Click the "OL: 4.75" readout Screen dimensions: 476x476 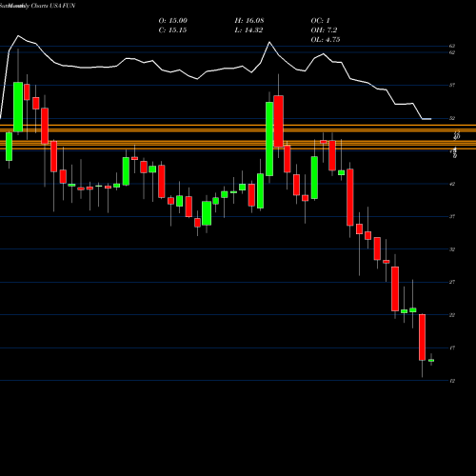326,40
